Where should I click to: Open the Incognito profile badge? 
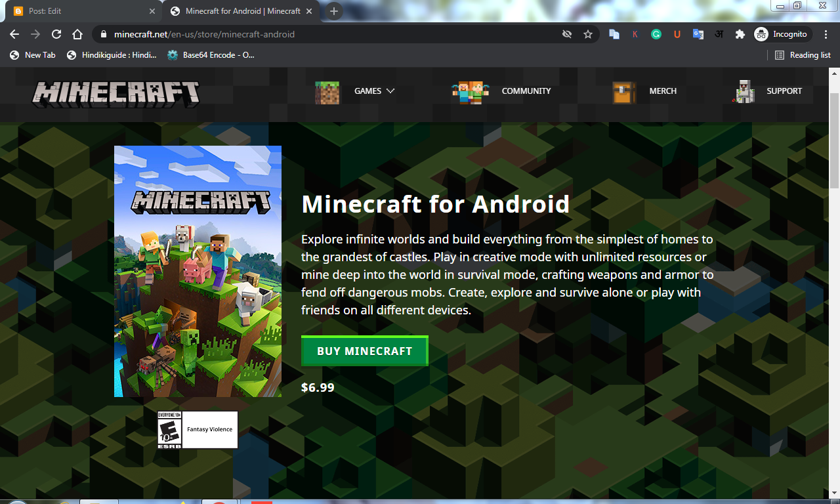click(x=784, y=34)
